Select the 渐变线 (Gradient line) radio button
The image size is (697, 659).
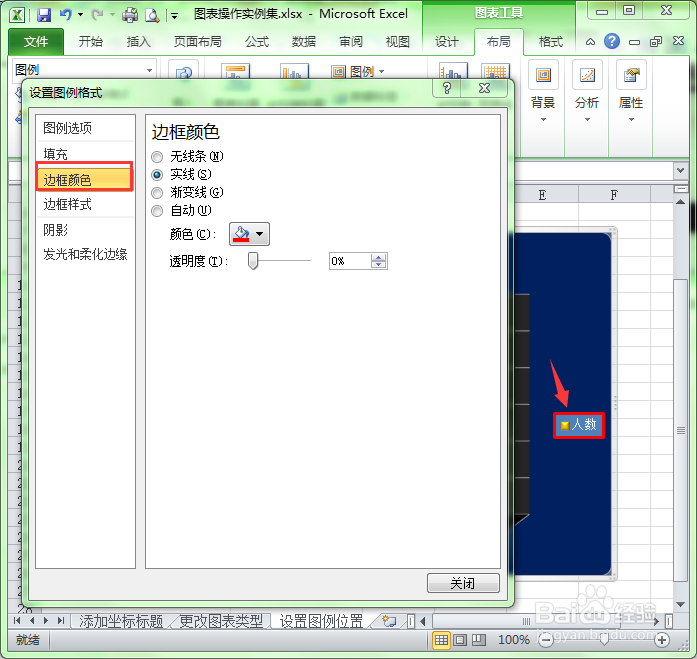tap(157, 193)
